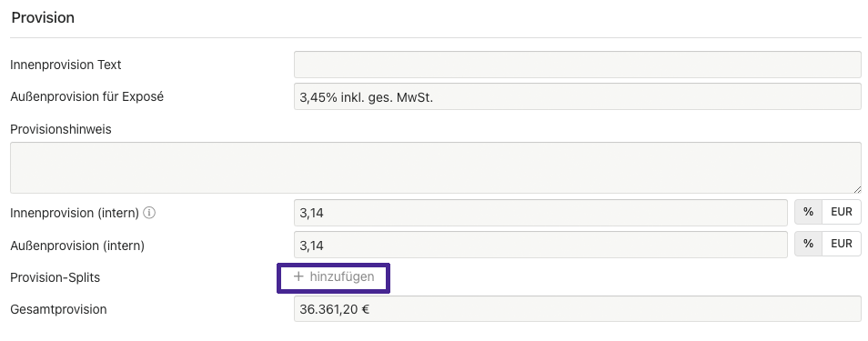Click the Außenprovision (intern) label

(x=77, y=246)
